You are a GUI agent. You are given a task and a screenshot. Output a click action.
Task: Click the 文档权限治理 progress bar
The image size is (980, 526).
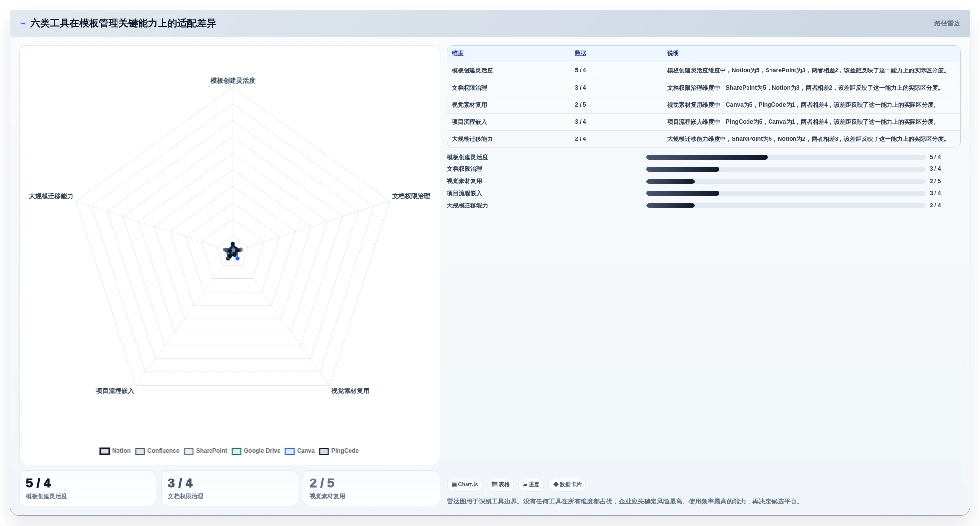[x=786, y=169]
